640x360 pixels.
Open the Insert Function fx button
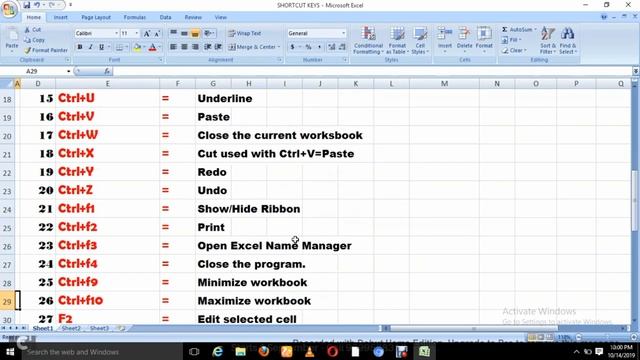pos(107,71)
